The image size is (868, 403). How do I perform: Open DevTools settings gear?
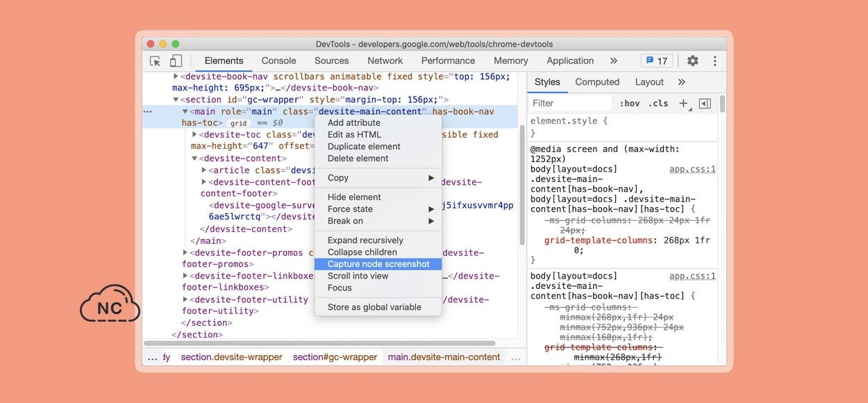(692, 61)
